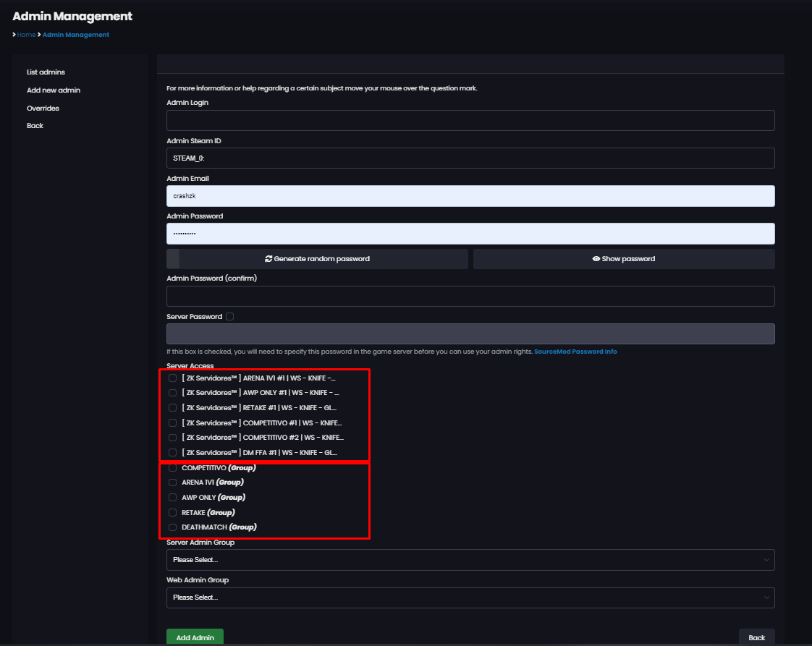
Task: Select List admins in the sidebar
Action: point(45,72)
